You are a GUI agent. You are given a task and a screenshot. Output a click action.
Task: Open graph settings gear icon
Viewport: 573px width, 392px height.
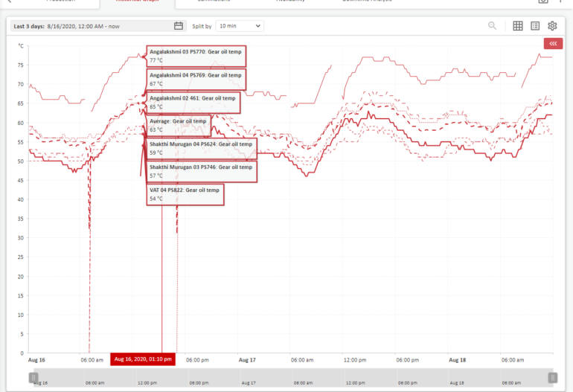point(552,26)
